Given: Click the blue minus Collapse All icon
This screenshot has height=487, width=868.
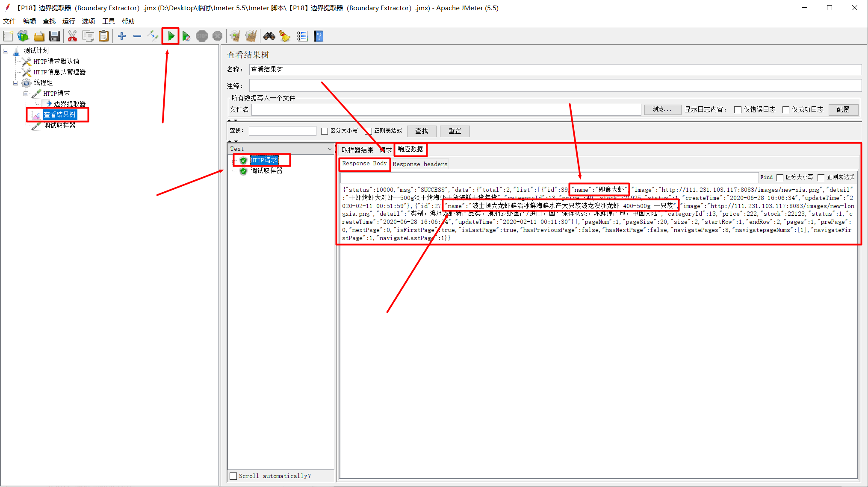Looking at the screenshot, I should (x=137, y=36).
